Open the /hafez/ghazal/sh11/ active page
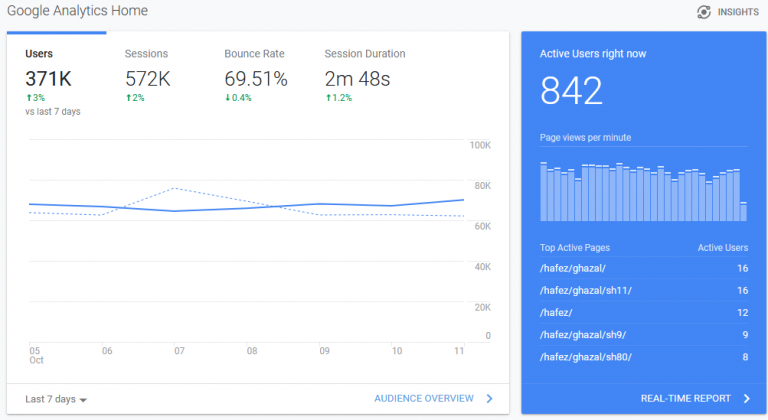This screenshot has width=768, height=420. [x=644, y=290]
